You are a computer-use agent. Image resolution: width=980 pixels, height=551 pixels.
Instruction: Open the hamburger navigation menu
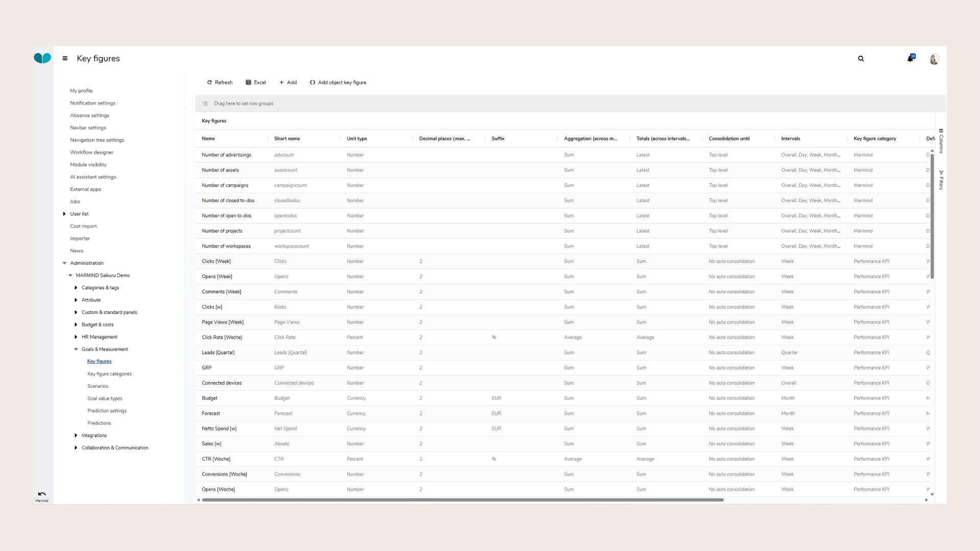coord(65,58)
